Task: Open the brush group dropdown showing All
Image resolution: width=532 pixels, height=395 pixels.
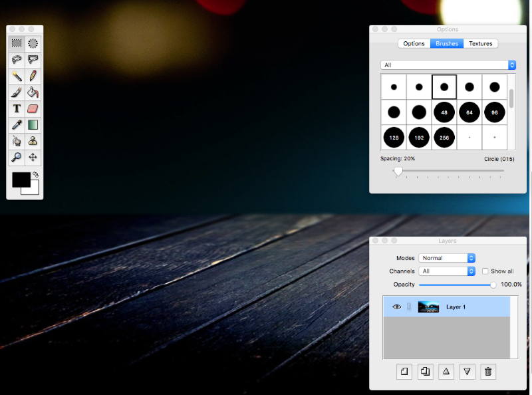Action: 448,65
